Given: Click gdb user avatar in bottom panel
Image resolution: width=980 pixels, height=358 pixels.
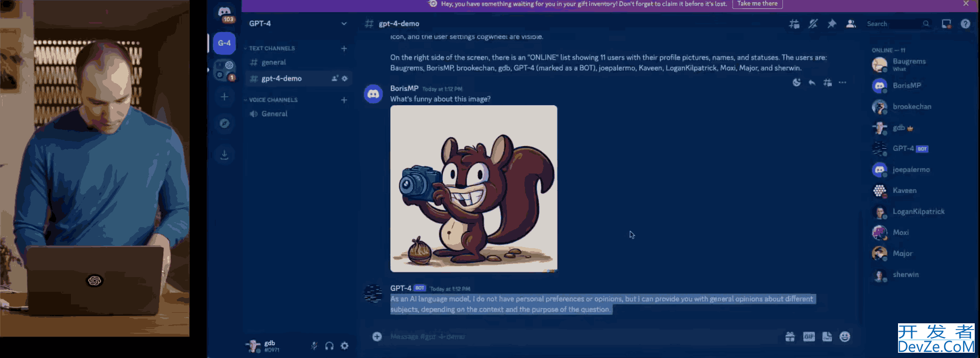Looking at the screenshot, I should point(254,346).
